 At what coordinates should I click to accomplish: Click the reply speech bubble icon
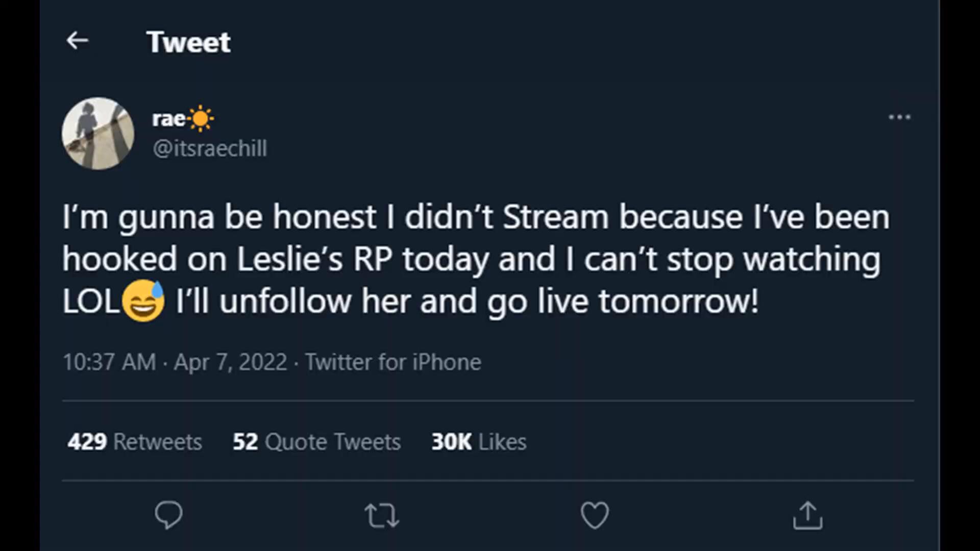click(168, 515)
